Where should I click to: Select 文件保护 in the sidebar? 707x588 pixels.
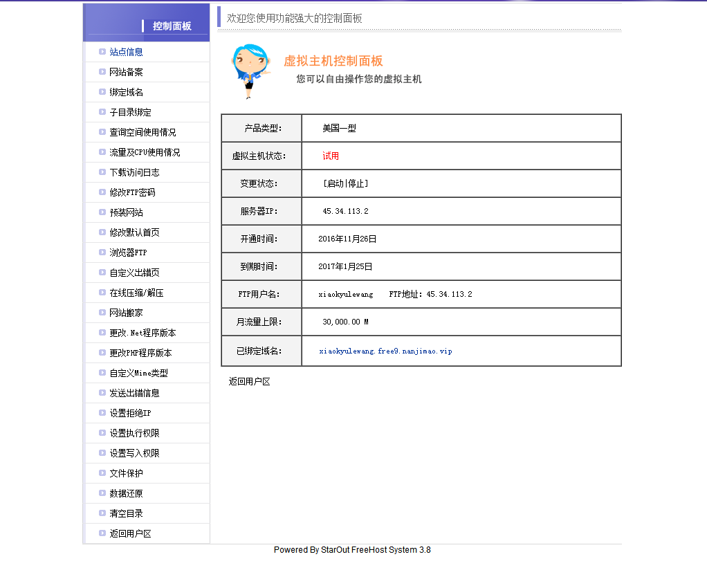pyautogui.click(x=126, y=473)
